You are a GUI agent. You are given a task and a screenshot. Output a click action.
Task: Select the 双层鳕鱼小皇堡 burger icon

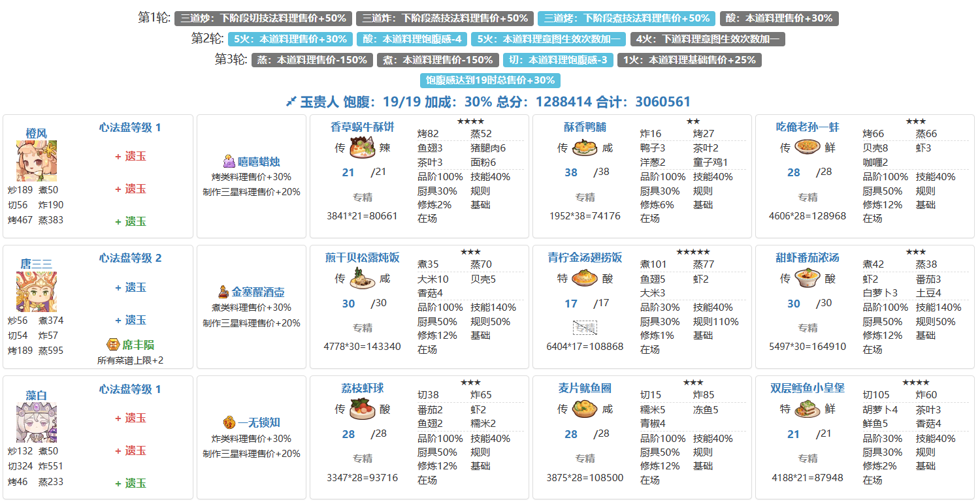807,410
